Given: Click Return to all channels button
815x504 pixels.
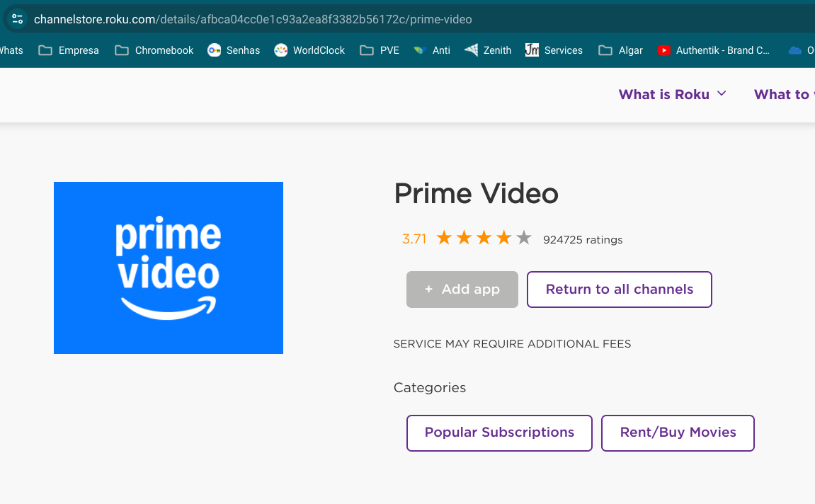Looking at the screenshot, I should pyautogui.click(x=619, y=290).
